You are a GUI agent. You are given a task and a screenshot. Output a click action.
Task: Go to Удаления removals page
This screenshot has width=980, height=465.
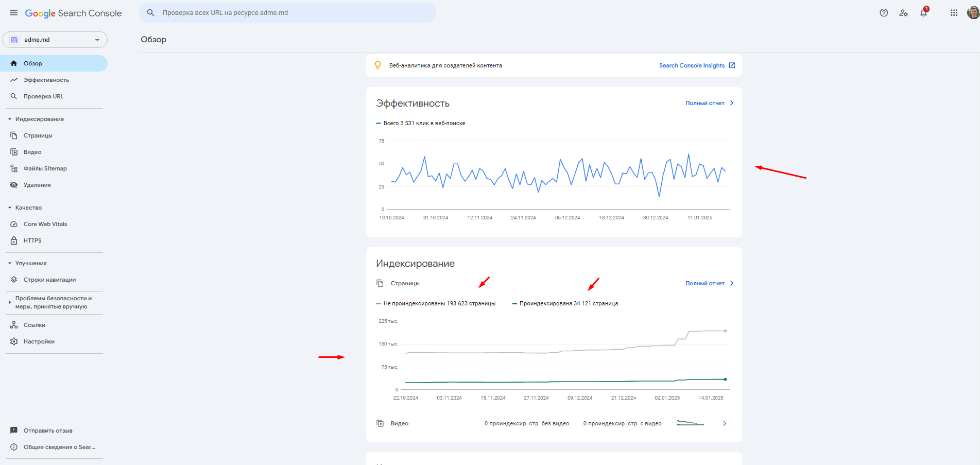point(37,185)
